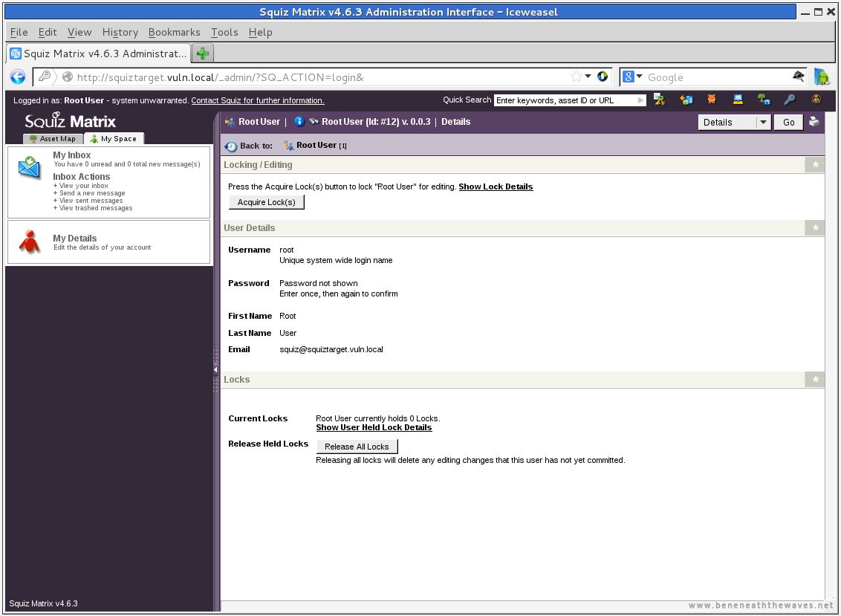Viewport: 841px width, 616px height.
Task: Click the orange creature toolbar icon
Action: (x=712, y=99)
